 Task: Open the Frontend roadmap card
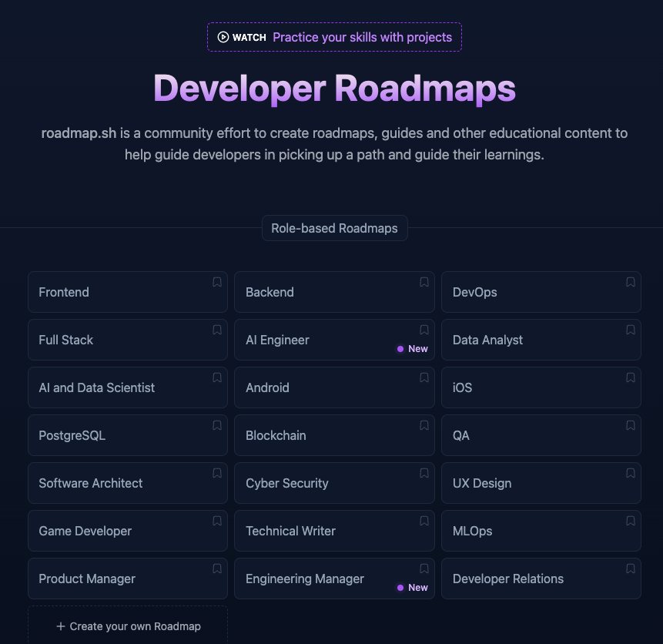coord(128,292)
